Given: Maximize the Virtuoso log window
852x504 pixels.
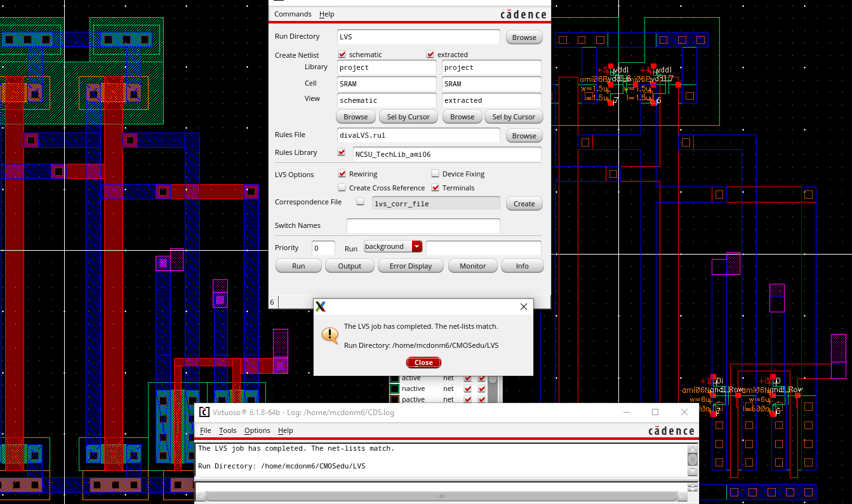Looking at the screenshot, I should click(x=655, y=412).
